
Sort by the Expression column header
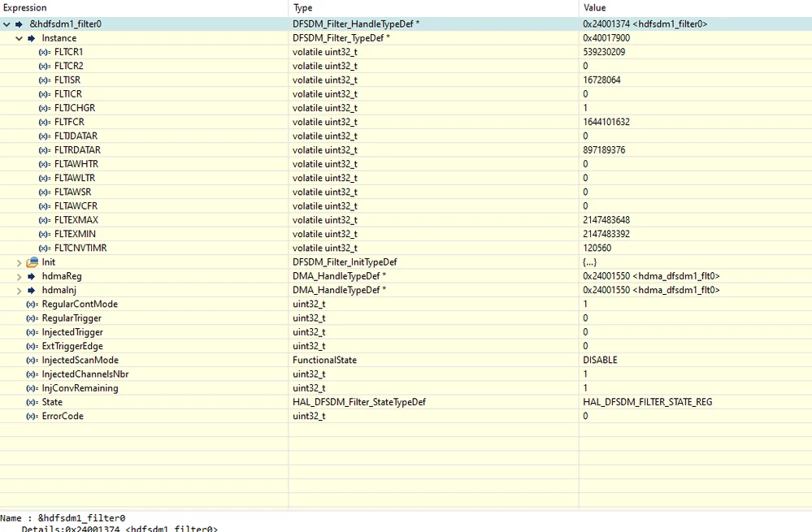[x=144, y=8]
